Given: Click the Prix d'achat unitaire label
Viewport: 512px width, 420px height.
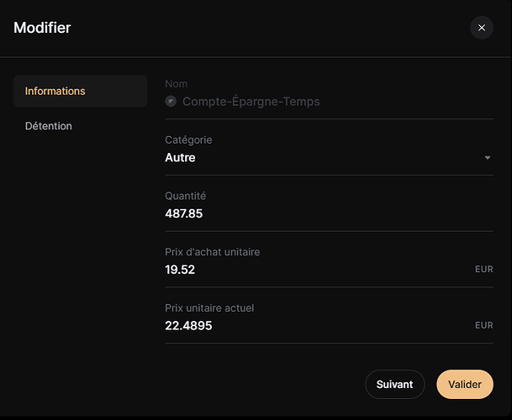Looking at the screenshot, I should pos(212,252).
